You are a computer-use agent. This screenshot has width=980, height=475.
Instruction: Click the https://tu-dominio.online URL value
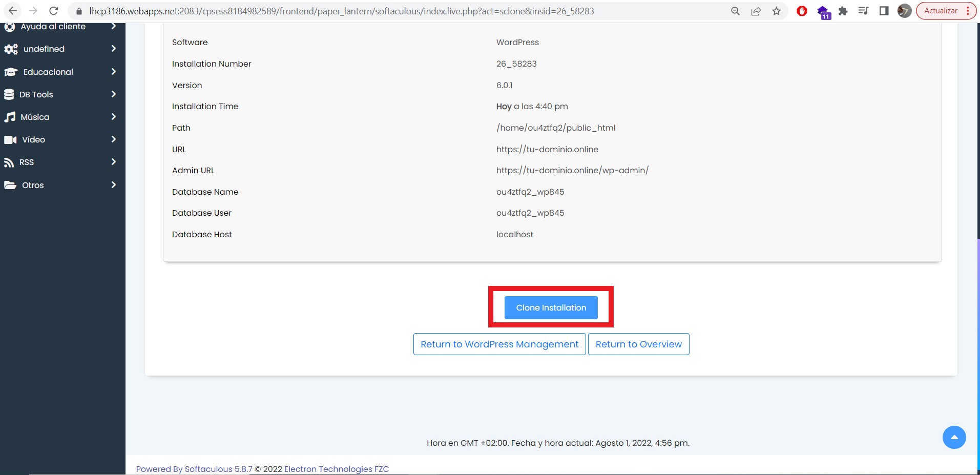(x=547, y=149)
